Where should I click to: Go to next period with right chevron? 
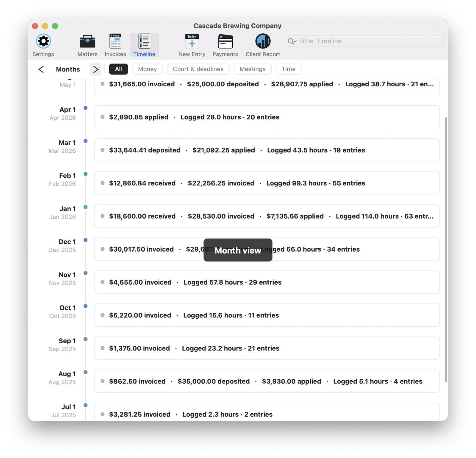click(95, 69)
